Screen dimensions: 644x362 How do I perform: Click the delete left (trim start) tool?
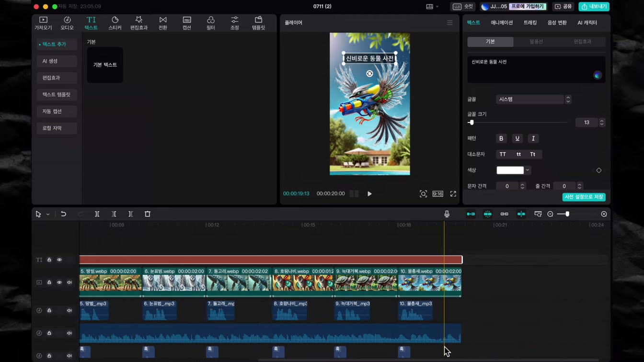point(114,214)
